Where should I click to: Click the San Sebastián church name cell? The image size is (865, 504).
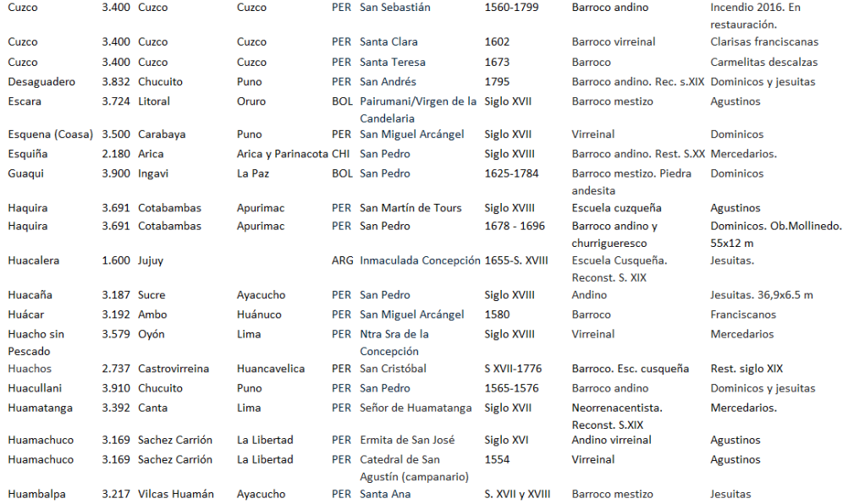tap(394, 8)
